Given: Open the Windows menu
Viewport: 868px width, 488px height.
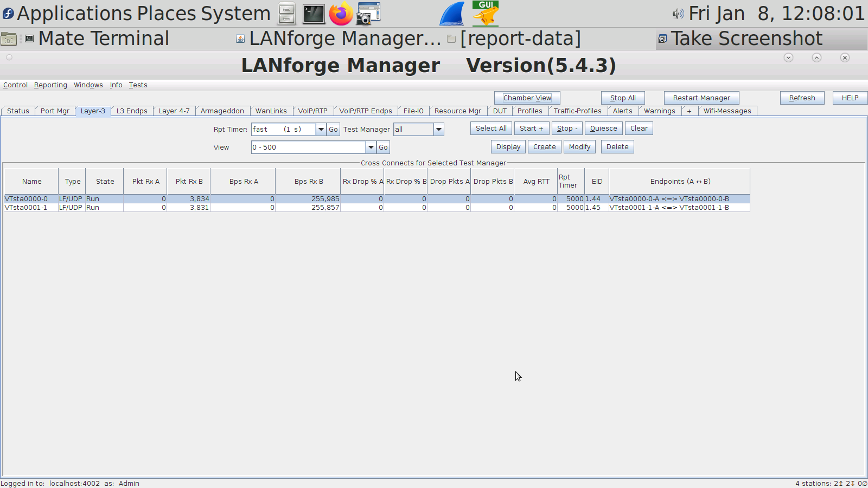Looking at the screenshot, I should pyautogui.click(x=88, y=85).
